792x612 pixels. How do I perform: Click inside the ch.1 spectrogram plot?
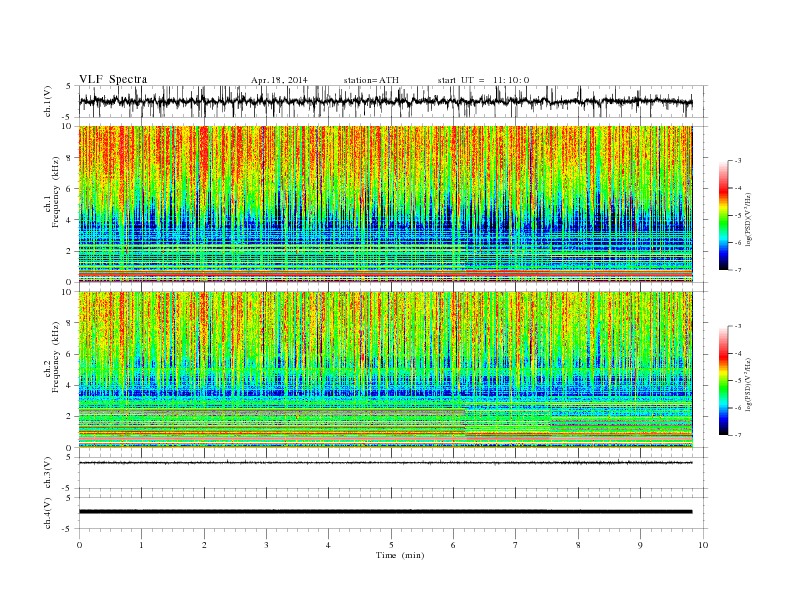(385, 204)
